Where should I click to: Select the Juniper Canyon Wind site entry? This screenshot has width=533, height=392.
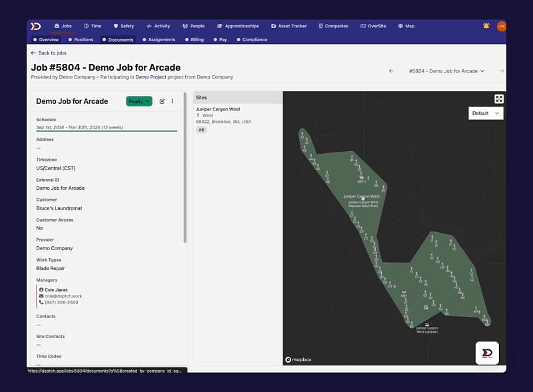(218, 109)
